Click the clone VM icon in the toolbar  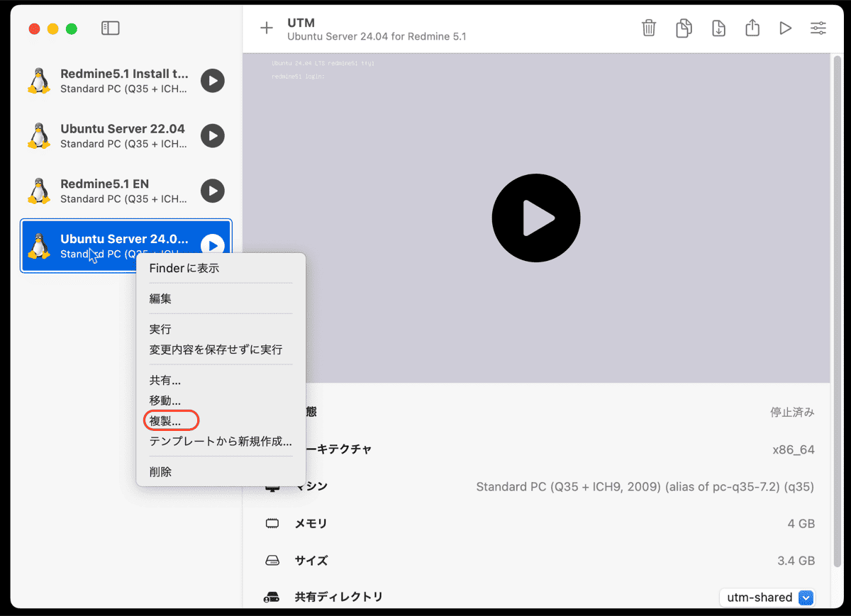click(684, 28)
